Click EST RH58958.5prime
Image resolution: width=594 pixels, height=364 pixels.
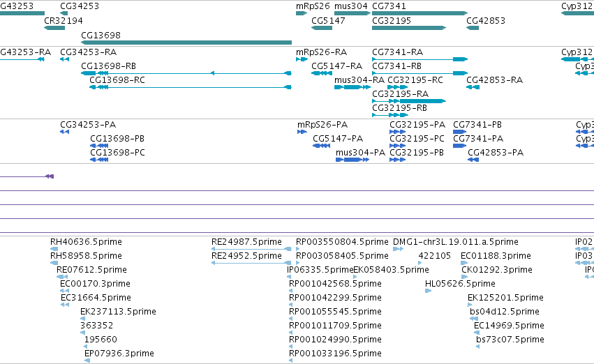[86, 256]
